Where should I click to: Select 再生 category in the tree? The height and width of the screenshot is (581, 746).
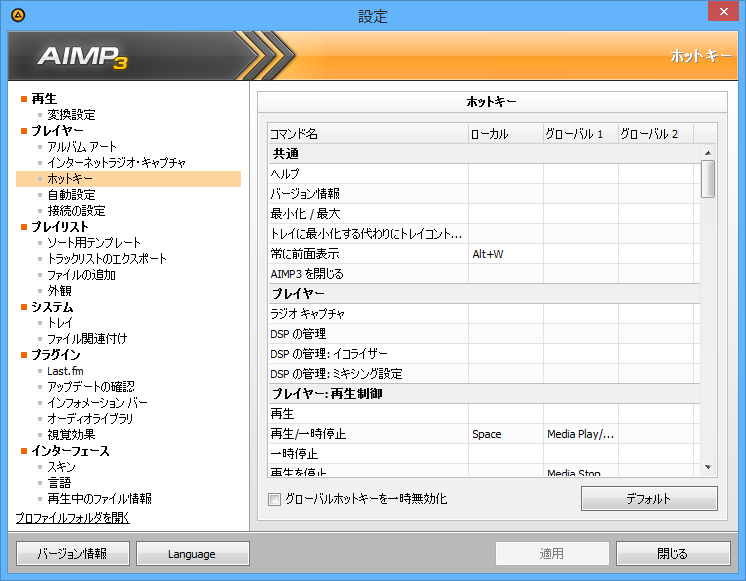click(x=44, y=98)
